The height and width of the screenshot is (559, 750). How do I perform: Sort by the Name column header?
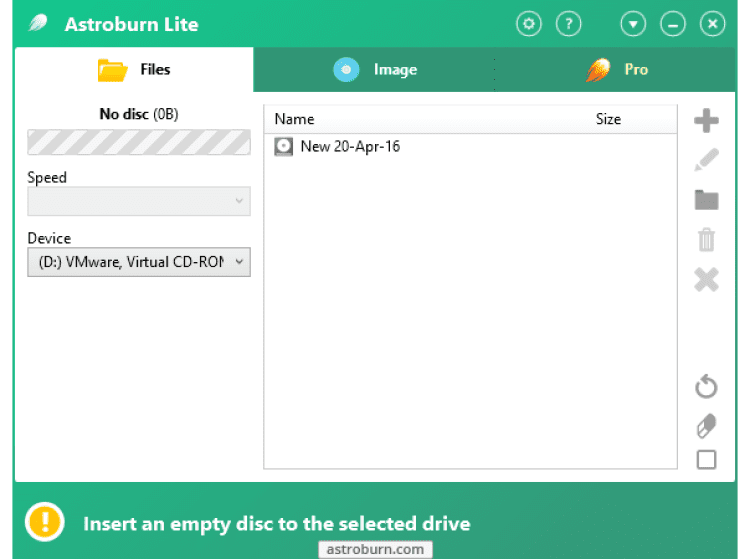click(294, 119)
